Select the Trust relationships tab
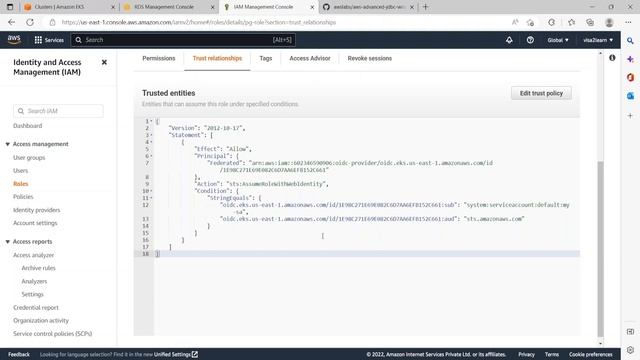640x360 pixels. click(x=217, y=58)
